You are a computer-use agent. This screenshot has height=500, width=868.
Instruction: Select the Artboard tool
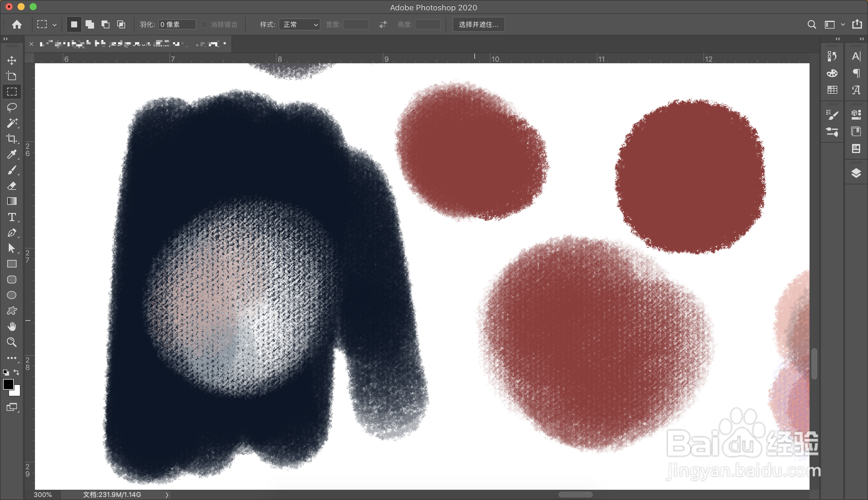point(12,76)
